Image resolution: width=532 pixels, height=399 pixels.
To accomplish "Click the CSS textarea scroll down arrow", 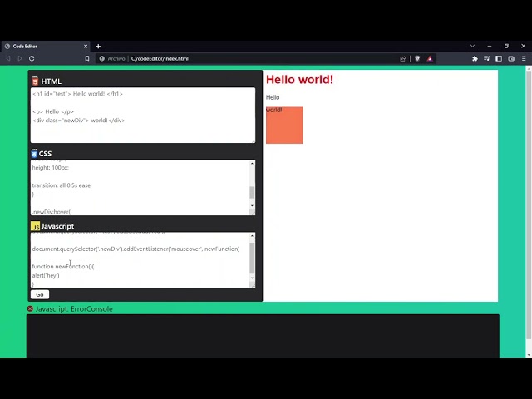I will (x=252, y=205).
